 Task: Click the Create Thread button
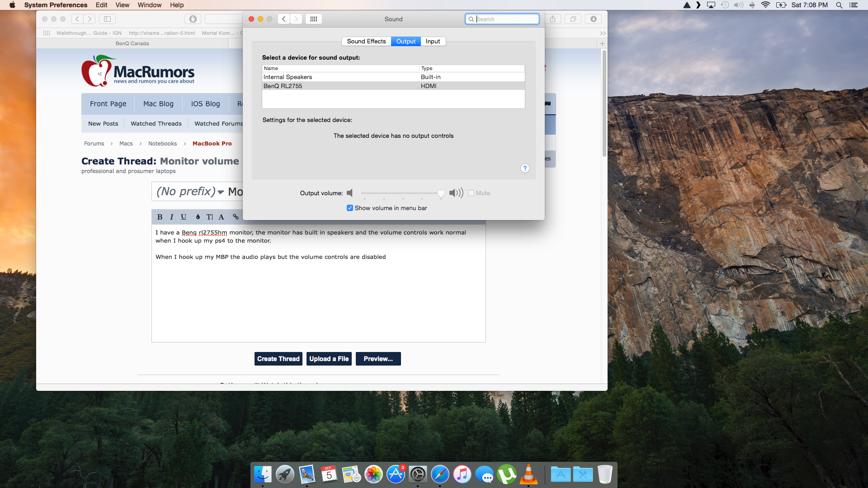pos(278,359)
